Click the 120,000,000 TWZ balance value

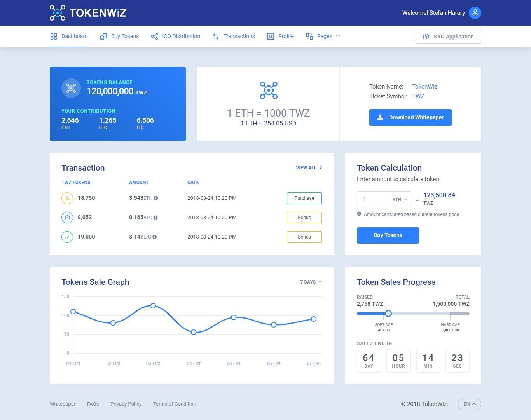click(117, 91)
